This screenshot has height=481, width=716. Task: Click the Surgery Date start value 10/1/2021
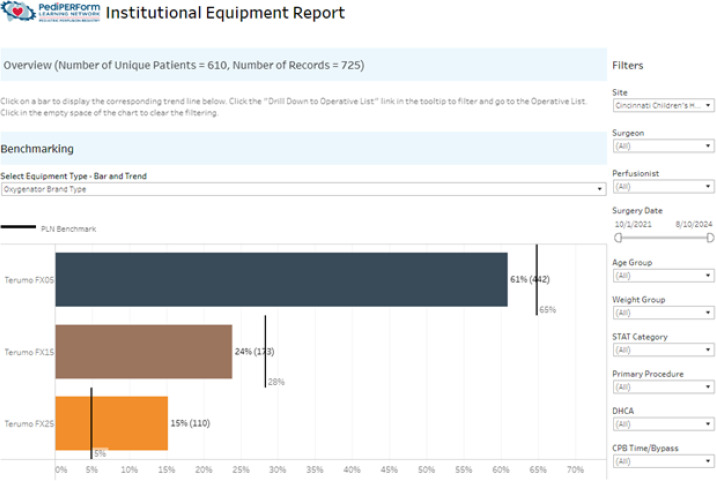click(x=633, y=224)
